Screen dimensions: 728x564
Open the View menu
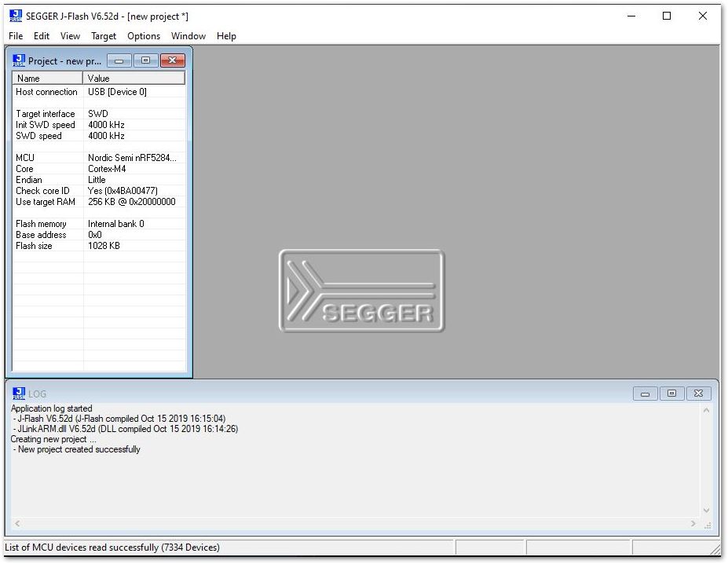coord(70,36)
